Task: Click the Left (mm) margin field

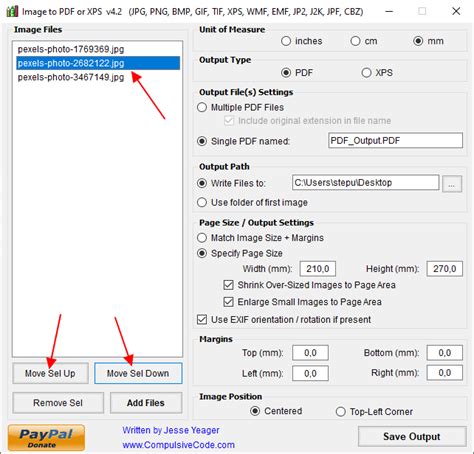Action: pos(310,373)
